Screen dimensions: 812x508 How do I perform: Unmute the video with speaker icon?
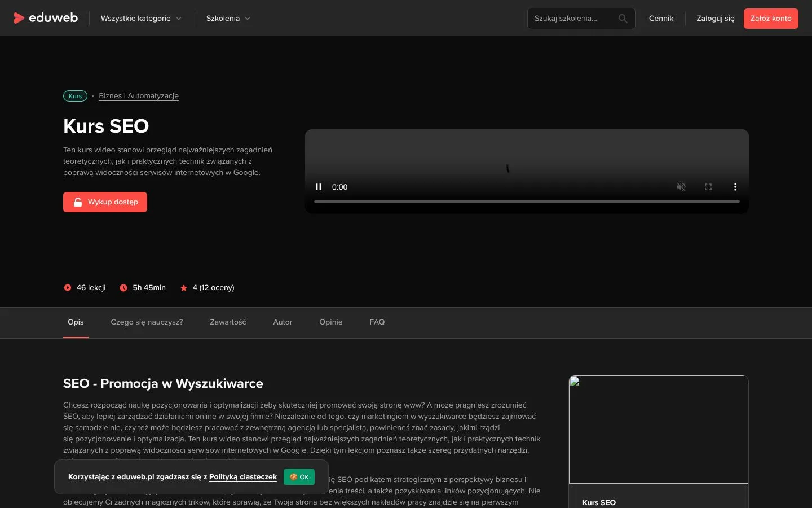pyautogui.click(x=681, y=187)
